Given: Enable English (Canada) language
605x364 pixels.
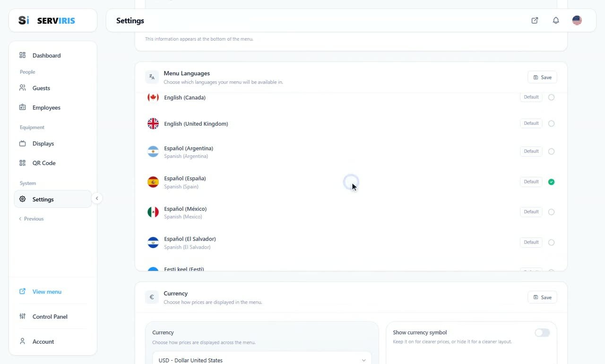Looking at the screenshot, I should 551,97.
